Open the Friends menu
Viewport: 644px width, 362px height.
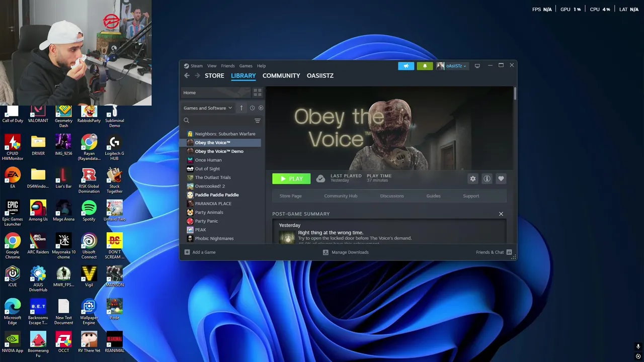pyautogui.click(x=228, y=66)
